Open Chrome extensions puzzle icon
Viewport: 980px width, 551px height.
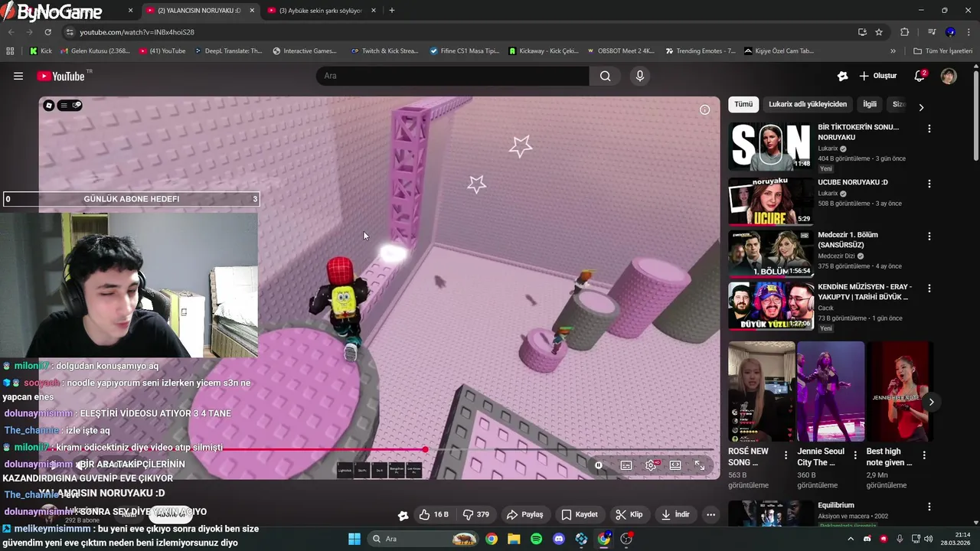click(x=904, y=32)
